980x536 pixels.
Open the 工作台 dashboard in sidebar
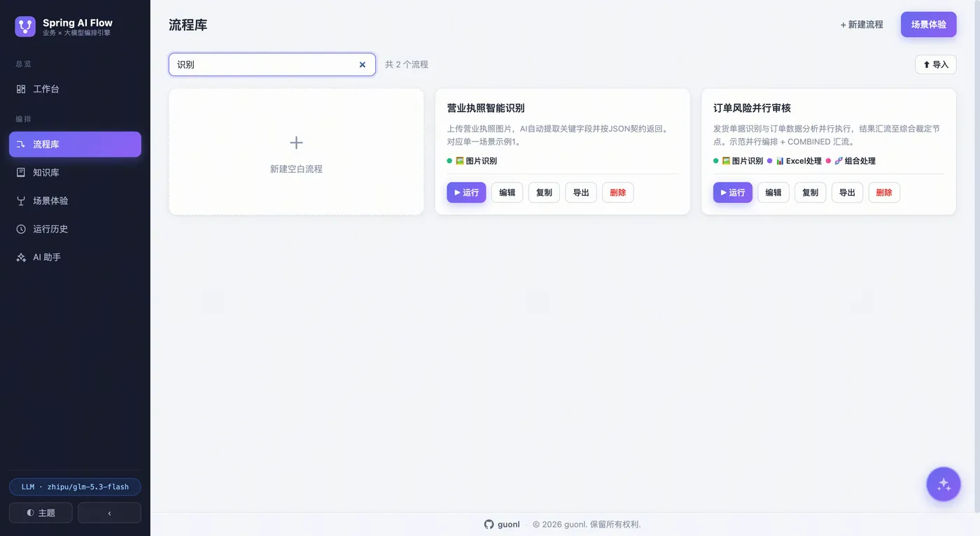point(75,89)
